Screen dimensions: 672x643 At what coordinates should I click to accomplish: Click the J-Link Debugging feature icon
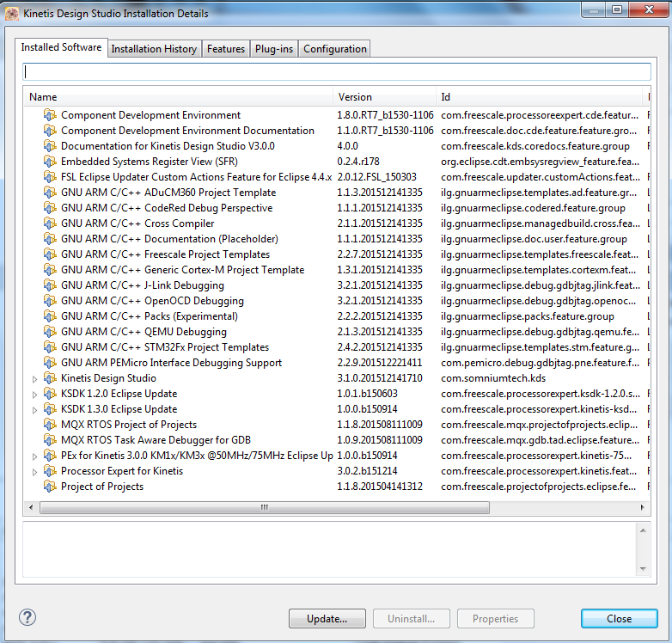coord(50,285)
